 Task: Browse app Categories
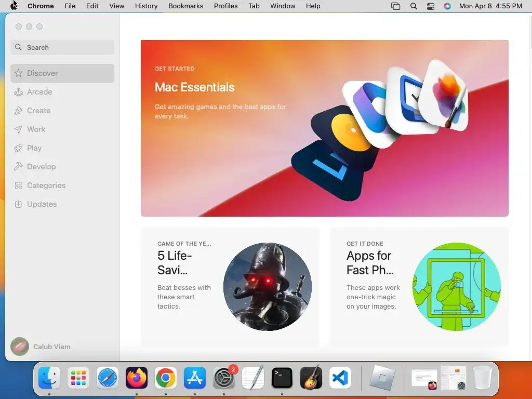tap(62, 185)
